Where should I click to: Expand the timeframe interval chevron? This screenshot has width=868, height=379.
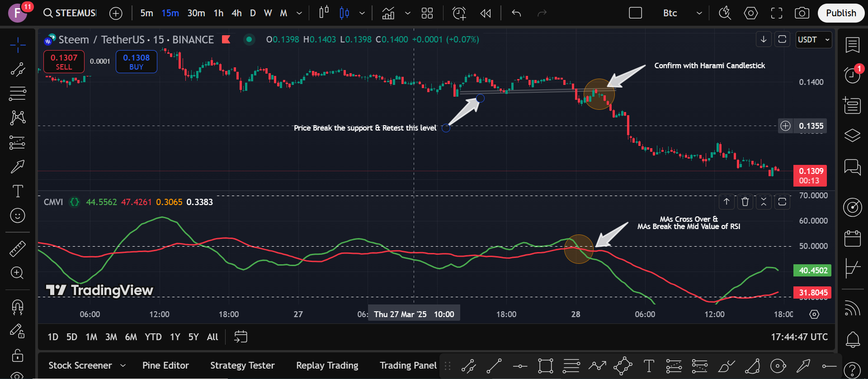click(299, 13)
